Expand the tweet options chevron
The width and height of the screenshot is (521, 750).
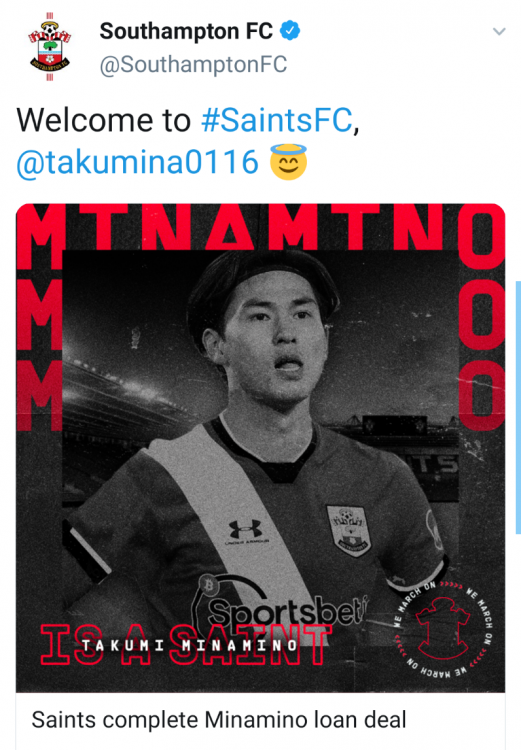pyautogui.click(x=499, y=32)
